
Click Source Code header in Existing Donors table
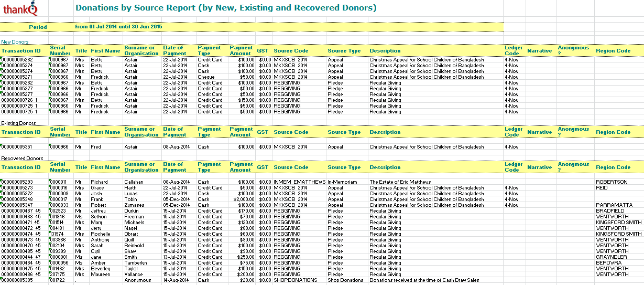[291, 132]
